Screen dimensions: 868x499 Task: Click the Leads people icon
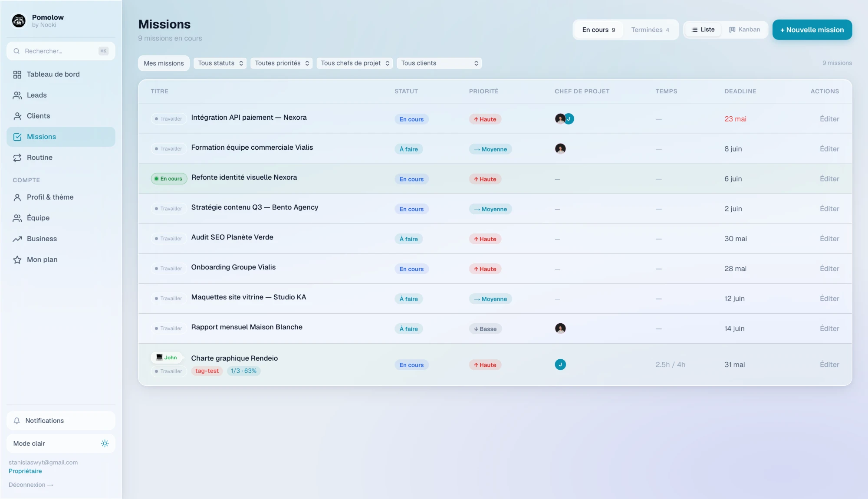tap(17, 95)
